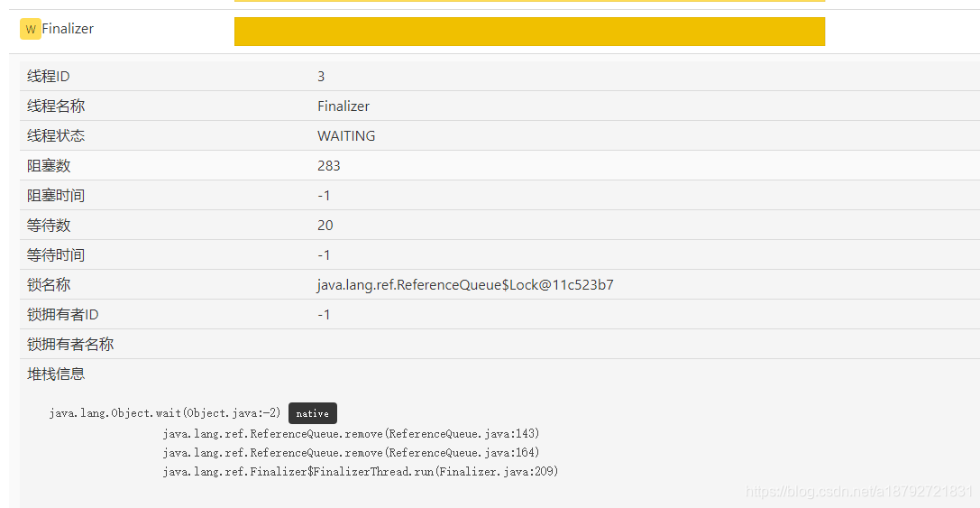Click the 堆栈信息 heading

pyautogui.click(x=56, y=374)
